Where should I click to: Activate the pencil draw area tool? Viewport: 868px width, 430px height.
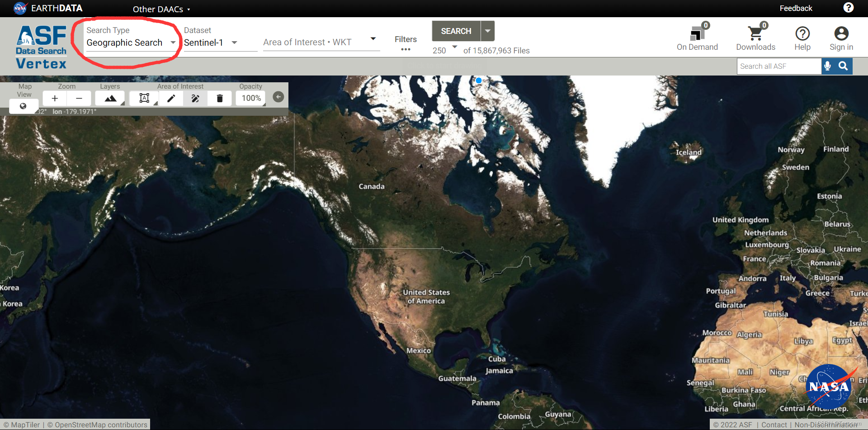[x=171, y=98]
